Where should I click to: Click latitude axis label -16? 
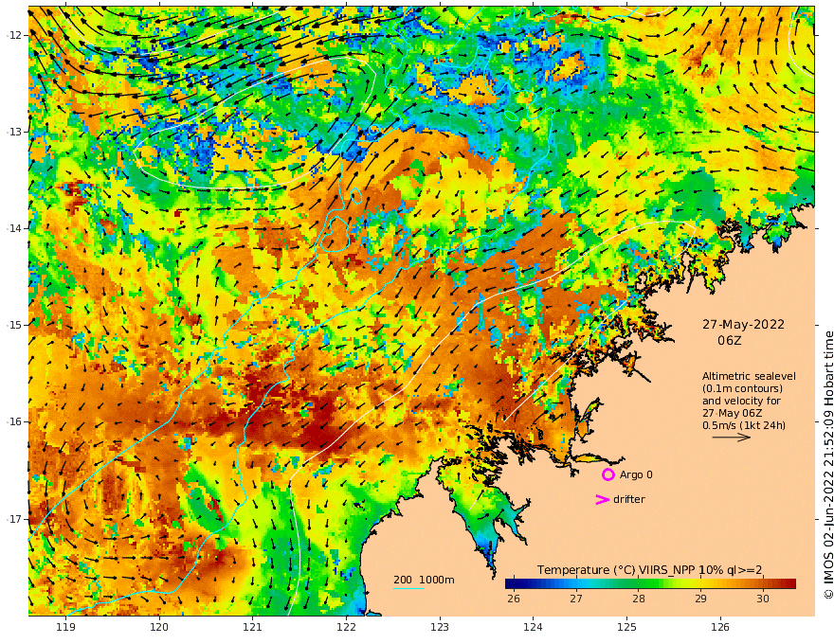(x=14, y=421)
